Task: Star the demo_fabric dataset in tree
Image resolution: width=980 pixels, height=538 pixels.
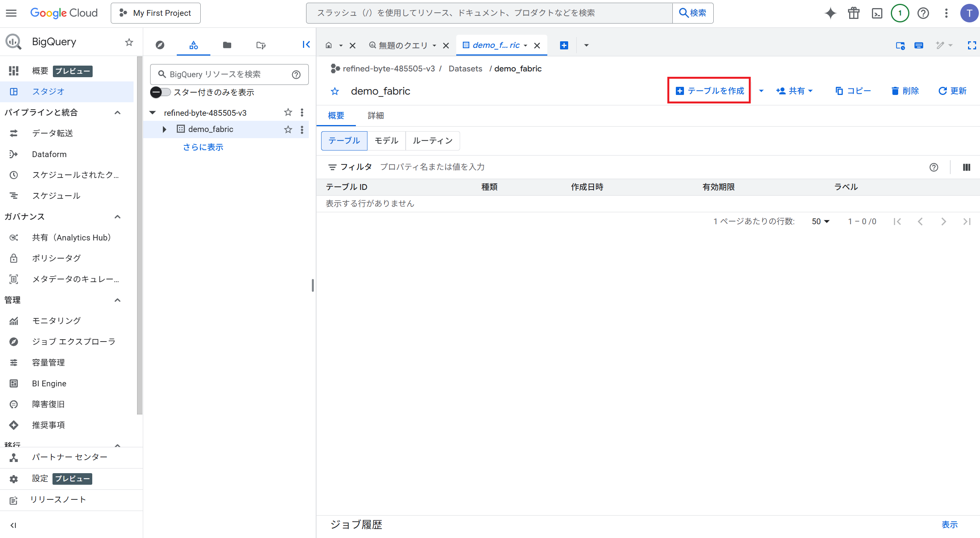Action: (x=288, y=129)
